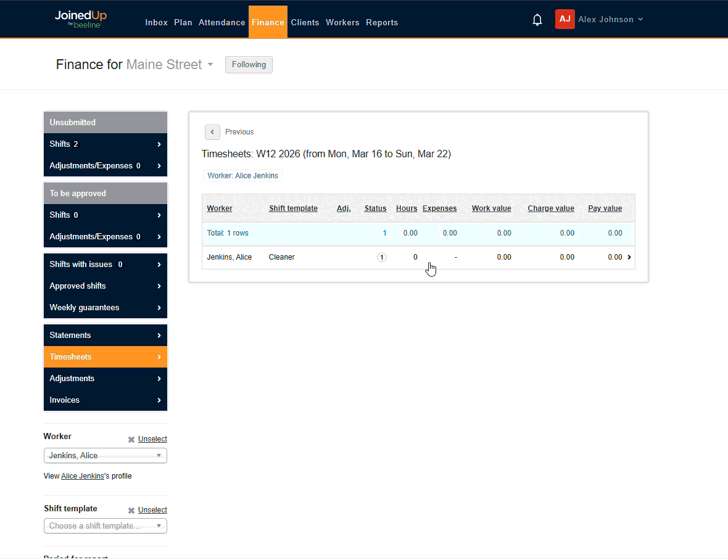The image size is (728, 560).
Task: Sort the table by the Hours column
Action: tap(407, 208)
